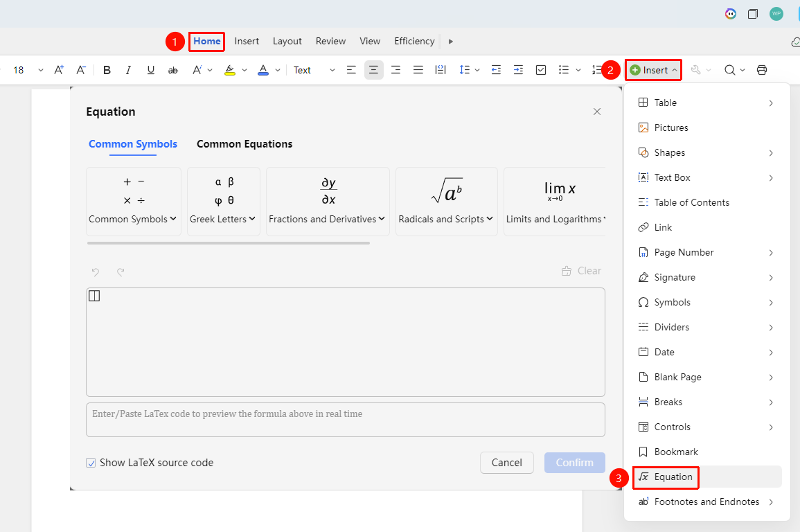Switch to the Common Equations tab
The image size is (800, 532).
(245, 144)
